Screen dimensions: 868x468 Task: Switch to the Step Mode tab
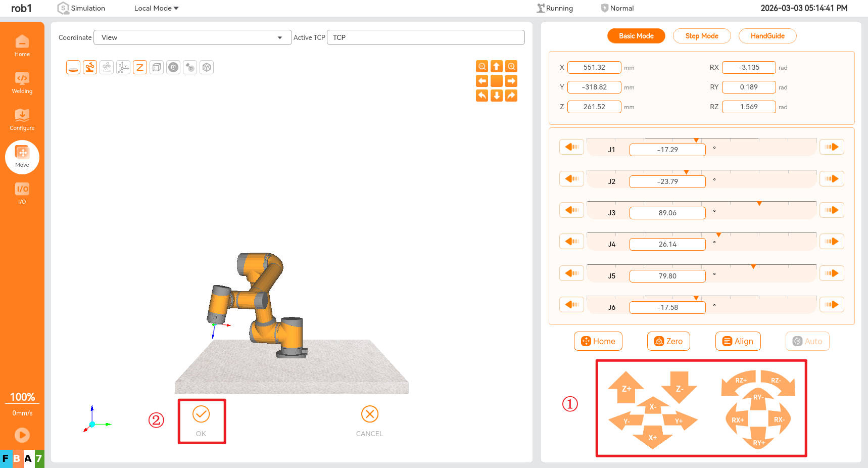pyautogui.click(x=702, y=36)
